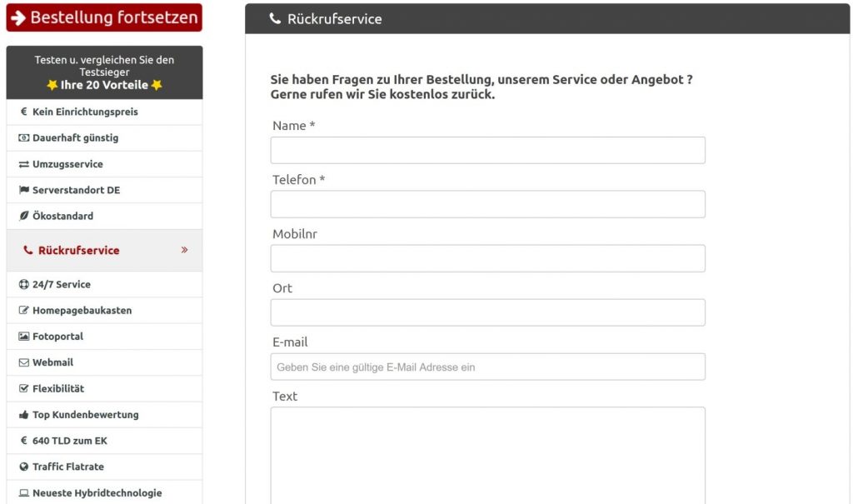Click the Testen u. vergleichen Sie header text
Viewport: 853px width, 504px height.
104,66
